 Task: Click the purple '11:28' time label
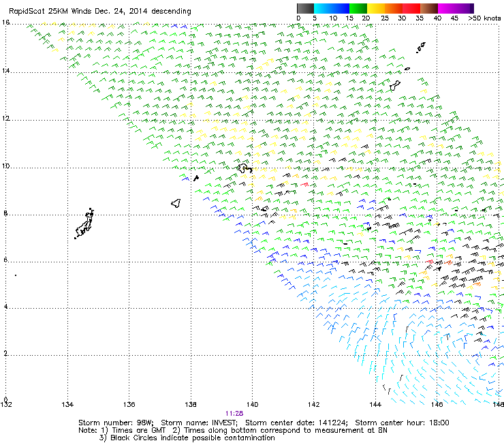click(234, 414)
